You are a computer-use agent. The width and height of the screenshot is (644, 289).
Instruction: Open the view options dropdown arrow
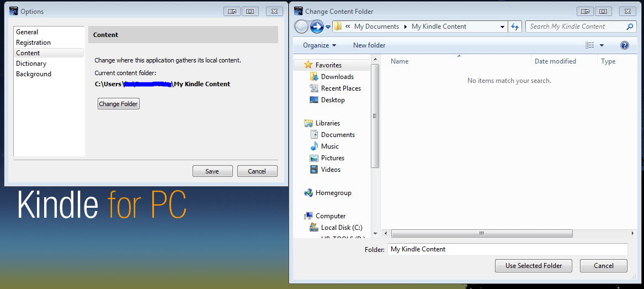[x=602, y=45]
